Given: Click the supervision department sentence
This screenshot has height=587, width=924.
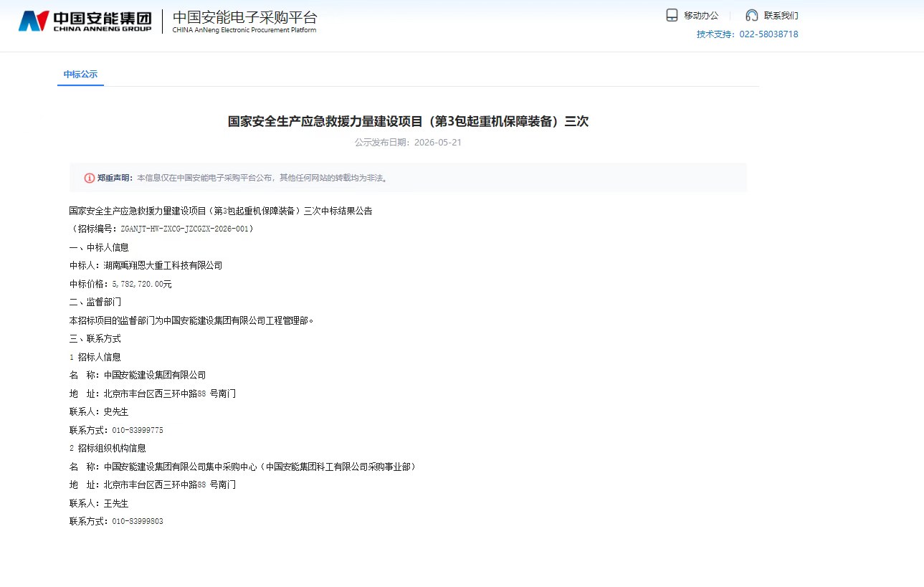Looking at the screenshot, I should (x=191, y=320).
